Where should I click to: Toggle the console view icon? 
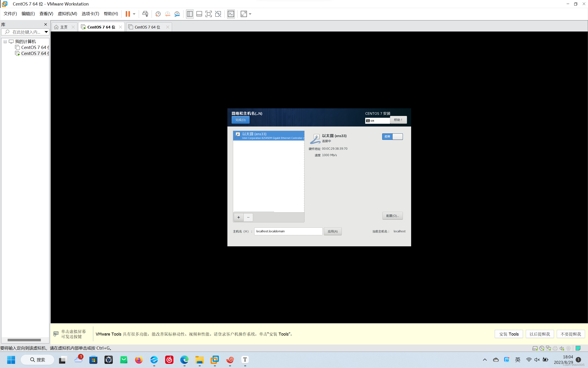tap(231, 14)
